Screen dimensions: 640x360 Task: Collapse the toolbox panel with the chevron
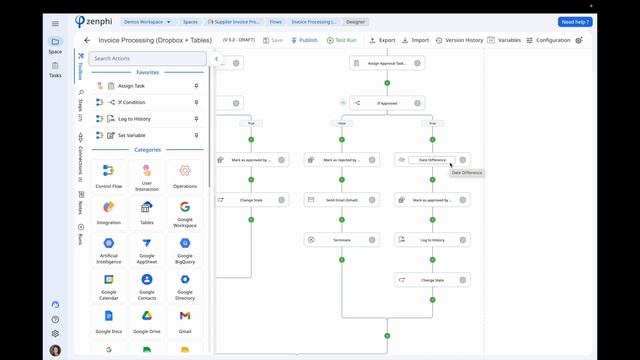pyautogui.click(x=217, y=59)
